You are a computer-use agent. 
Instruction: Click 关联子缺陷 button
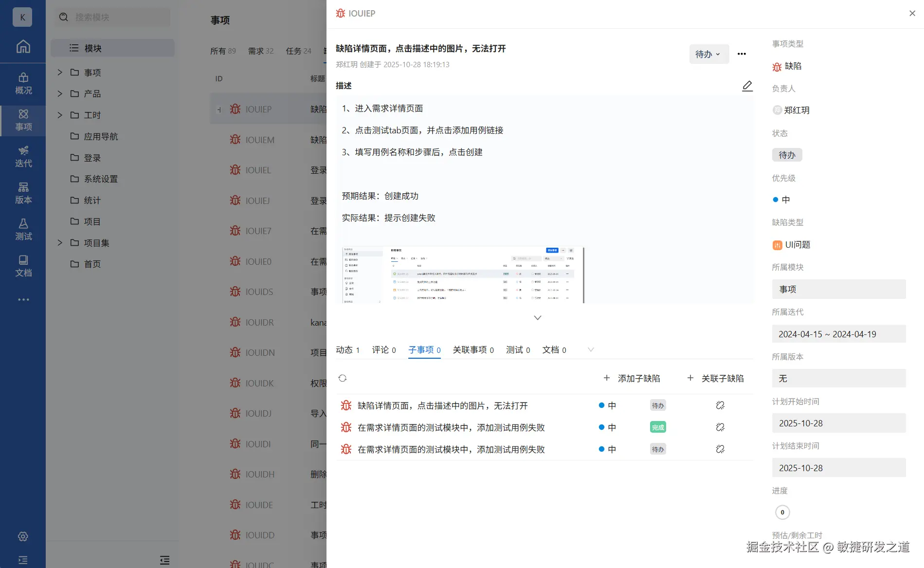pos(715,378)
